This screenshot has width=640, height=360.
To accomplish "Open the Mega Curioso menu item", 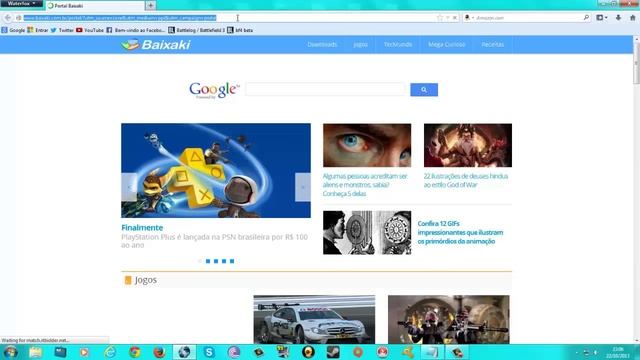I will click(447, 44).
